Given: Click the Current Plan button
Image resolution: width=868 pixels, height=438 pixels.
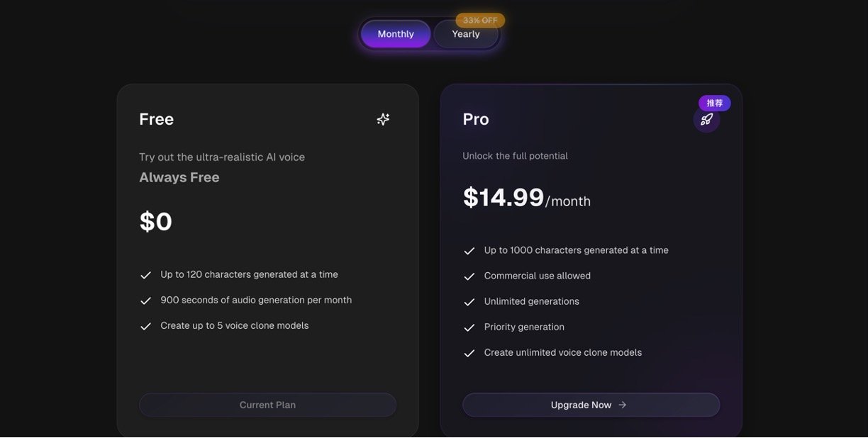Looking at the screenshot, I should coord(267,405).
